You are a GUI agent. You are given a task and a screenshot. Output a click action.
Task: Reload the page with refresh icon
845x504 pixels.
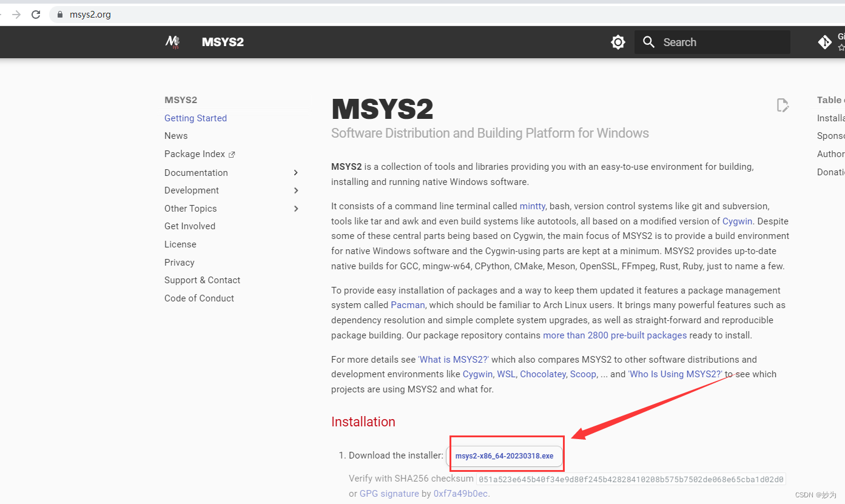click(36, 15)
